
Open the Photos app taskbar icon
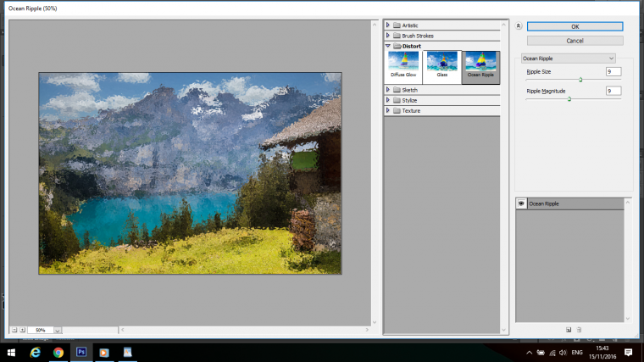point(127,353)
